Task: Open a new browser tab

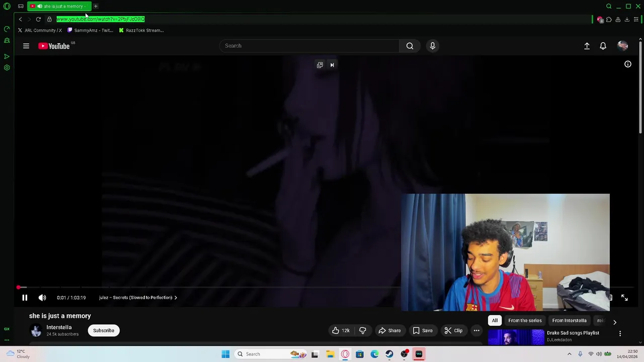Action: point(96,7)
